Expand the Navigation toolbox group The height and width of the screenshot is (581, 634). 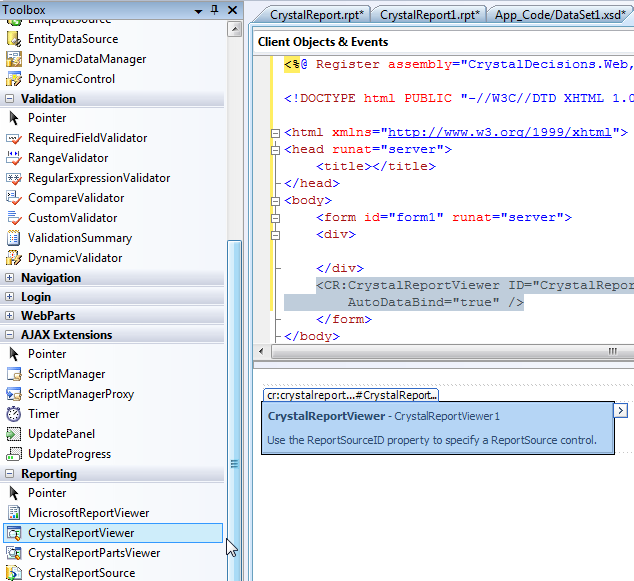pyautogui.click(x=10, y=278)
